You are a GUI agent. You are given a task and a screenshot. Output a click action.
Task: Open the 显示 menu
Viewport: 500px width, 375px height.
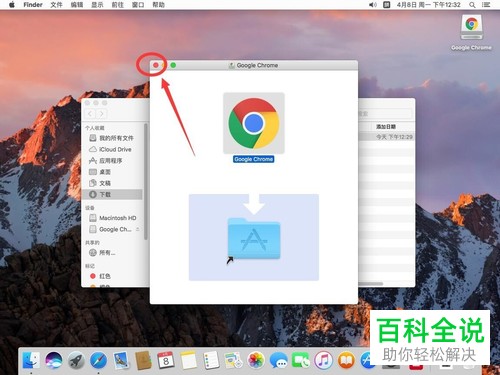(x=97, y=5)
